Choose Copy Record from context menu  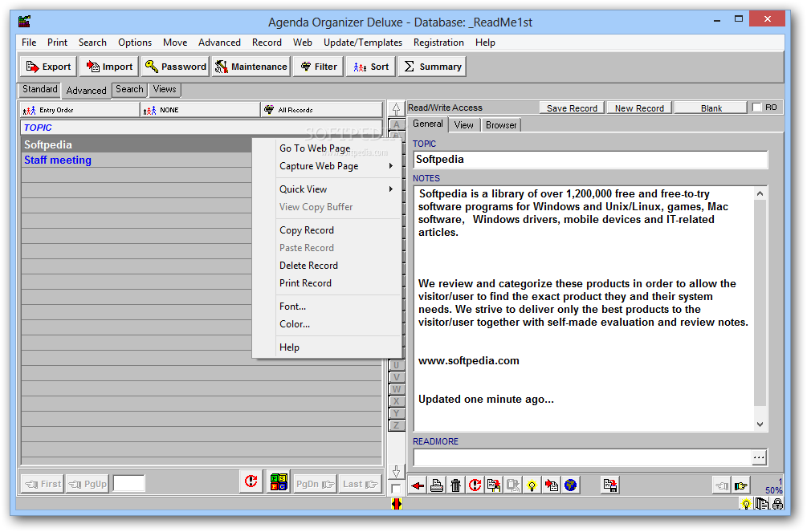pos(327,230)
